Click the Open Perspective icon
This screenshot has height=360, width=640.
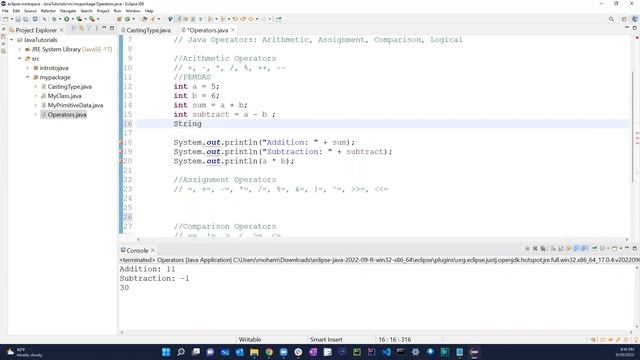(624, 19)
